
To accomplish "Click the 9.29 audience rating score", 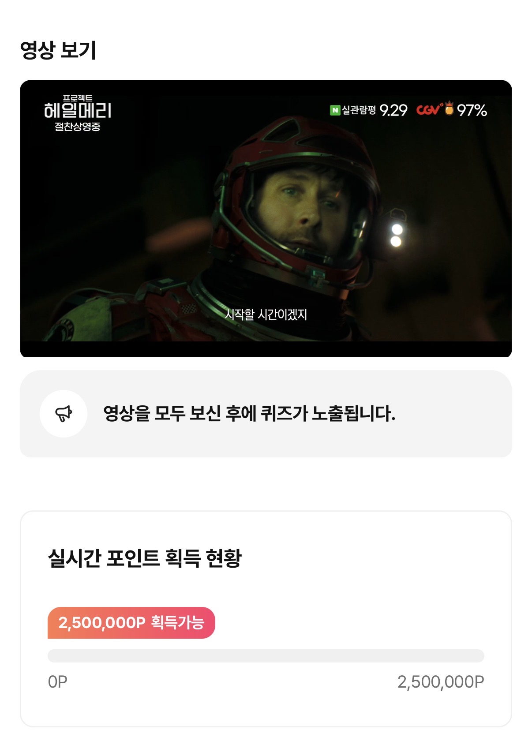I will point(393,110).
